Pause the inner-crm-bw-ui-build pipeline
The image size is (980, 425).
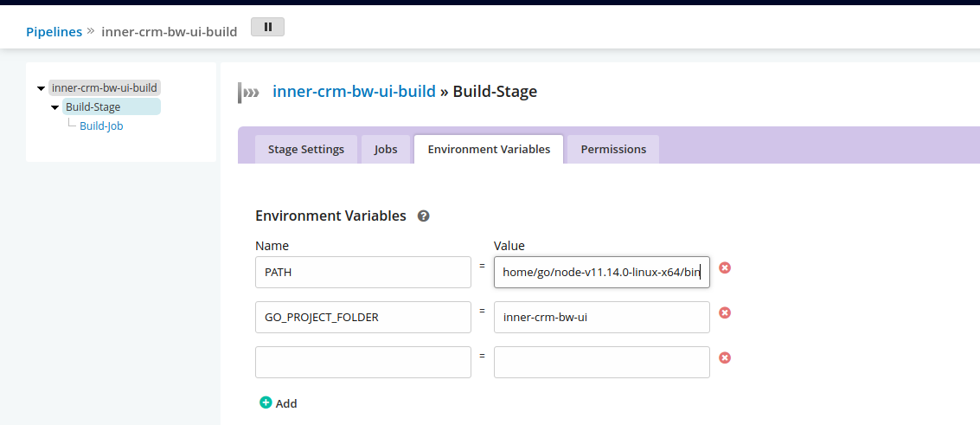coord(267,28)
